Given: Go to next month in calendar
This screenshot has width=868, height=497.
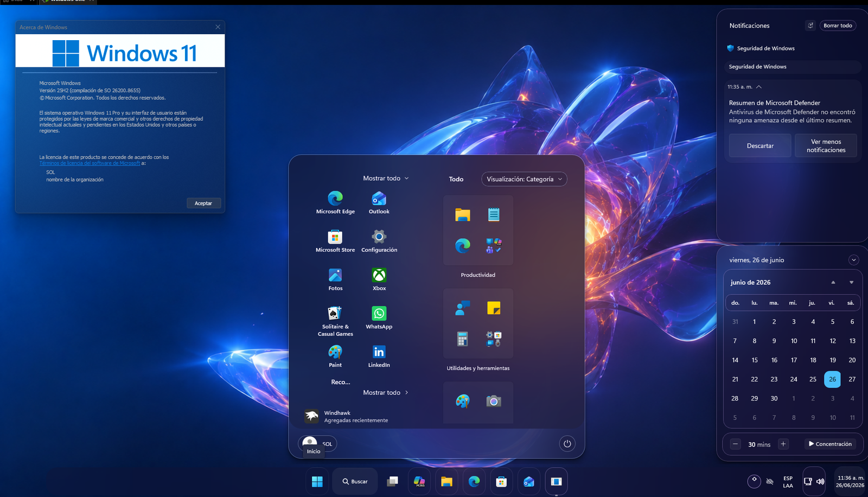Looking at the screenshot, I should [851, 282].
